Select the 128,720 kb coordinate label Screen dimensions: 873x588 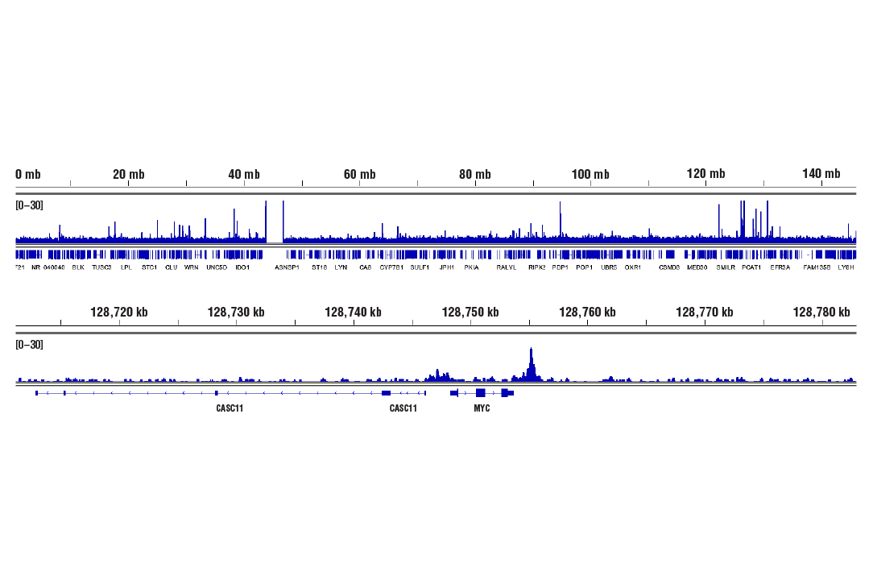coord(119,311)
